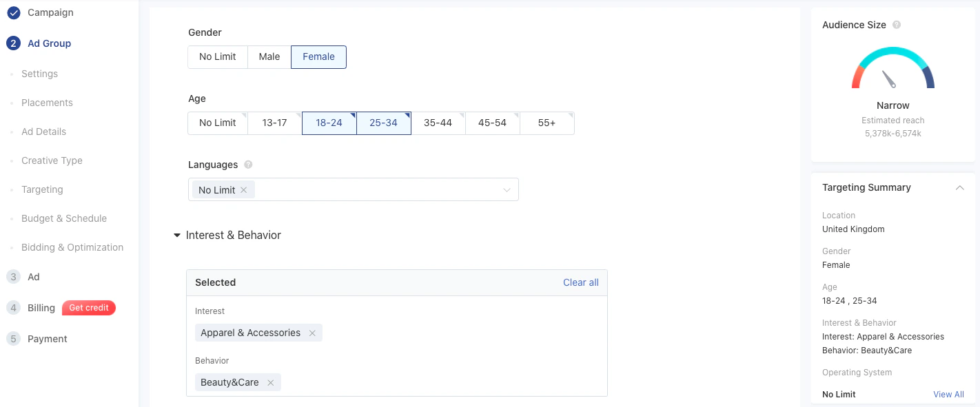980x407 pixels.
Task: Remove the Apparel & Accessories interest tag
Action: point(312,333)
